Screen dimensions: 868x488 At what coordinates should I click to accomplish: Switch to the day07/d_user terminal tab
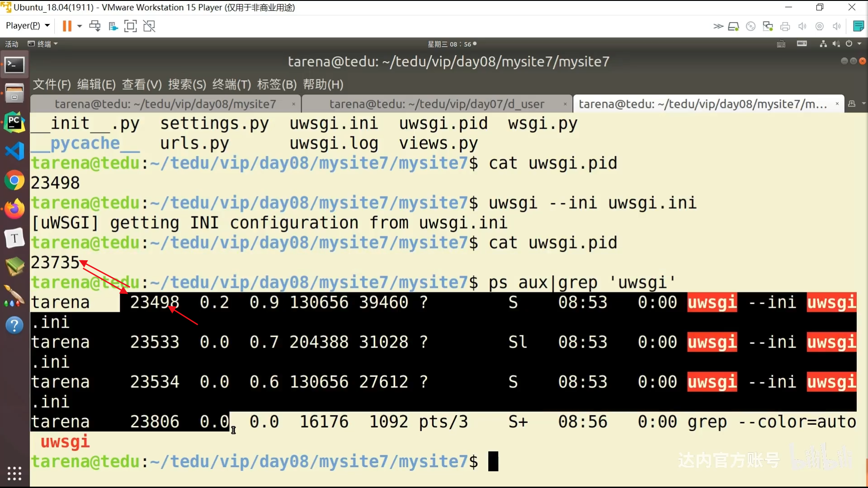pyautogui.click(x=436, y=104)
